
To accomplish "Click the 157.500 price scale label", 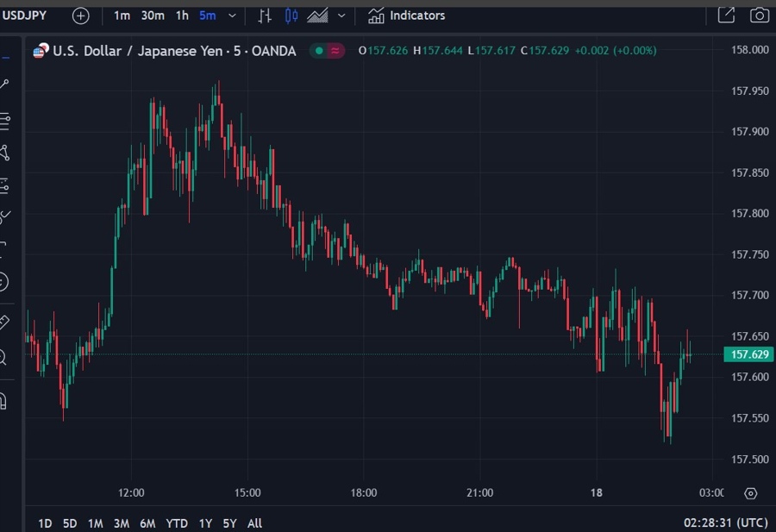I will pos(750,460).
